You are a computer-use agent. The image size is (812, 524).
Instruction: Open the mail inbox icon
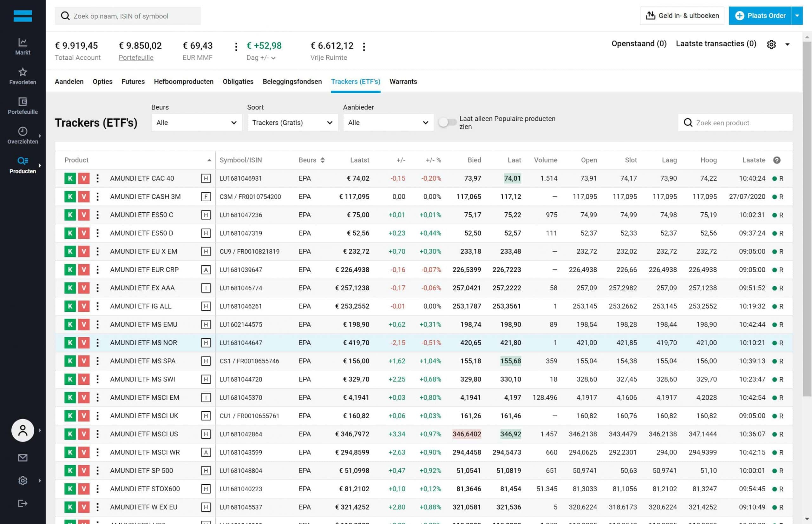pyautogui.click(x=23, y=458)
